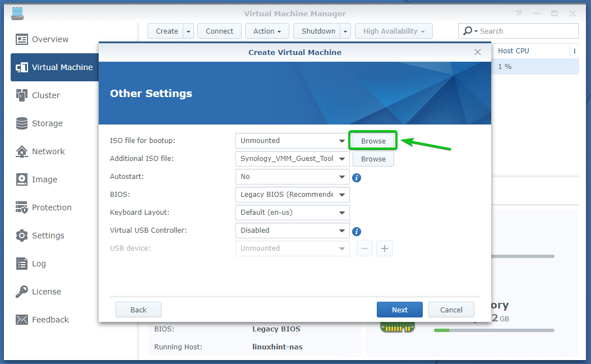Open the Protection sidebar icon
This screenshot has width=591, height=364.
(22, 208)
